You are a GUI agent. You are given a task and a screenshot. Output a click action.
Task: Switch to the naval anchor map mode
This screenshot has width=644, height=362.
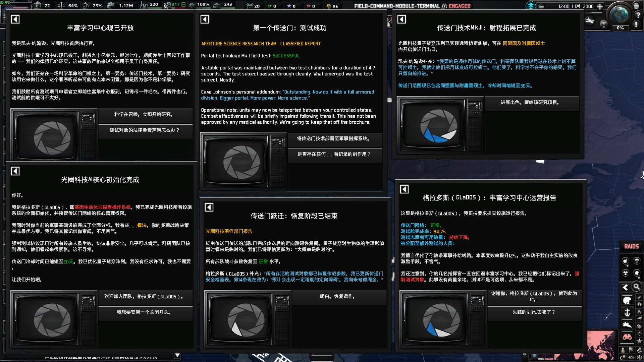[627, 312]
